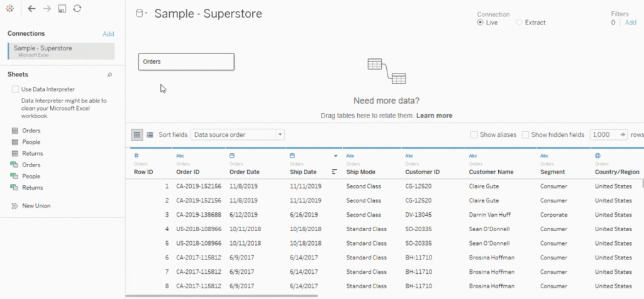Select the Order Date column header
This screenshot has height=299, width=644.
coord(245,172)
